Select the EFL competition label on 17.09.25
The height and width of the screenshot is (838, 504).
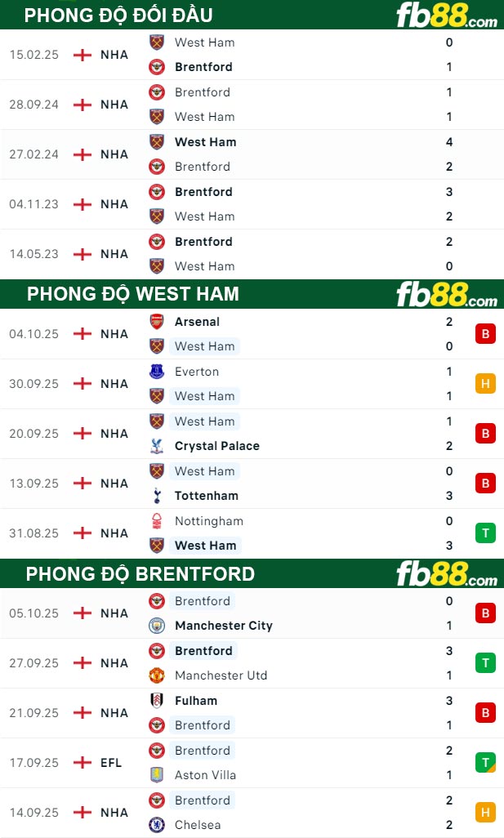click(111, 763)
